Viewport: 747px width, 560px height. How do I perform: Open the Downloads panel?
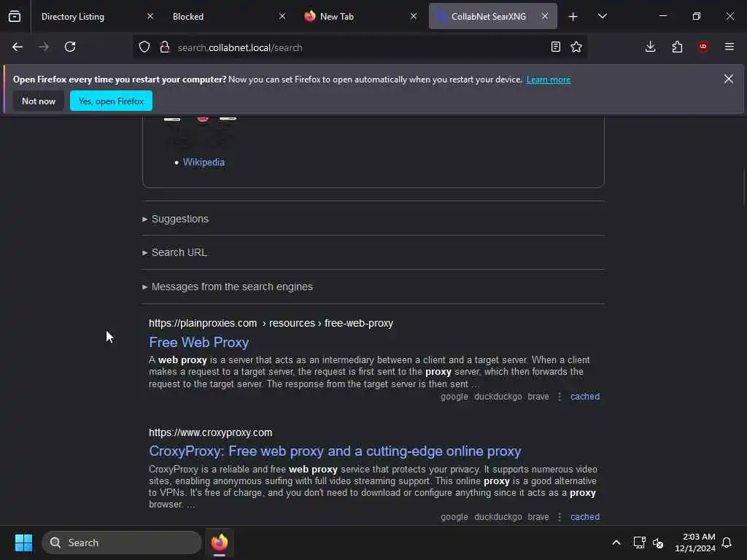point(650,47)
